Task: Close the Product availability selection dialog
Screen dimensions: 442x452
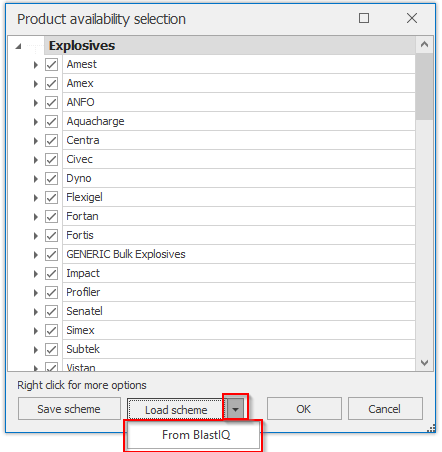Action: 412,18
